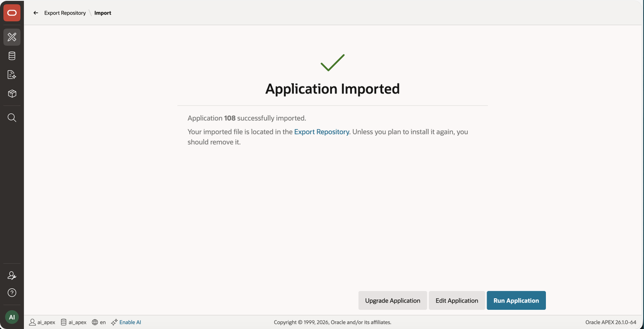The height and width of the screenshot is (329, 644).
Task: Select the Import breadcrumb item
Action: click(x=103, y=13)
